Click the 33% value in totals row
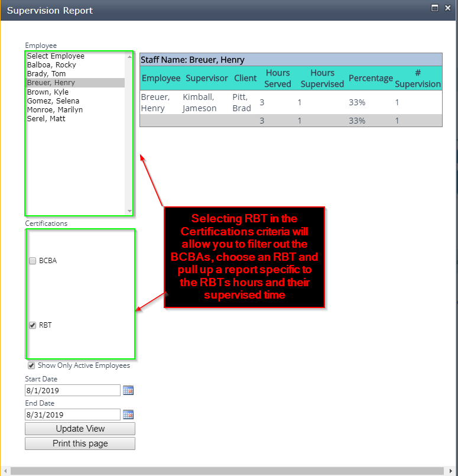458x476 pixels. (357, 121)
